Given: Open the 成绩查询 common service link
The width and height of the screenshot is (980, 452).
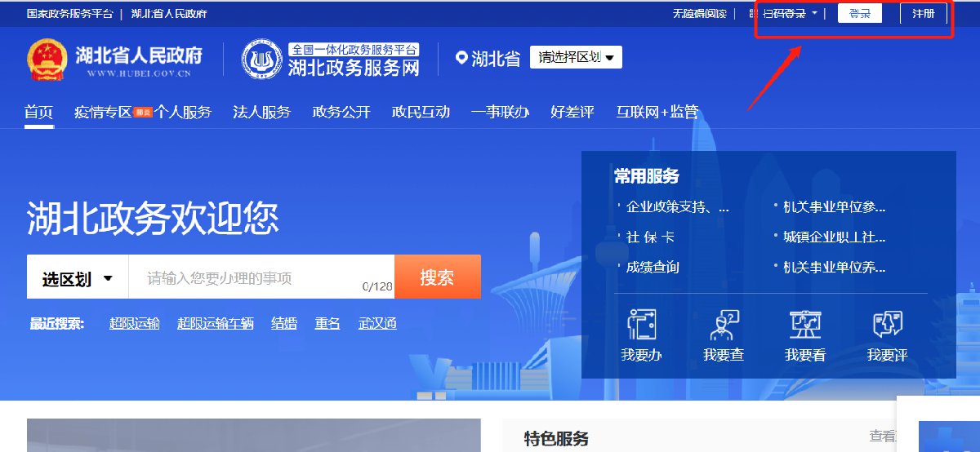Looking at the screenshot, I should pyautogui.click(x=652, y=267).
